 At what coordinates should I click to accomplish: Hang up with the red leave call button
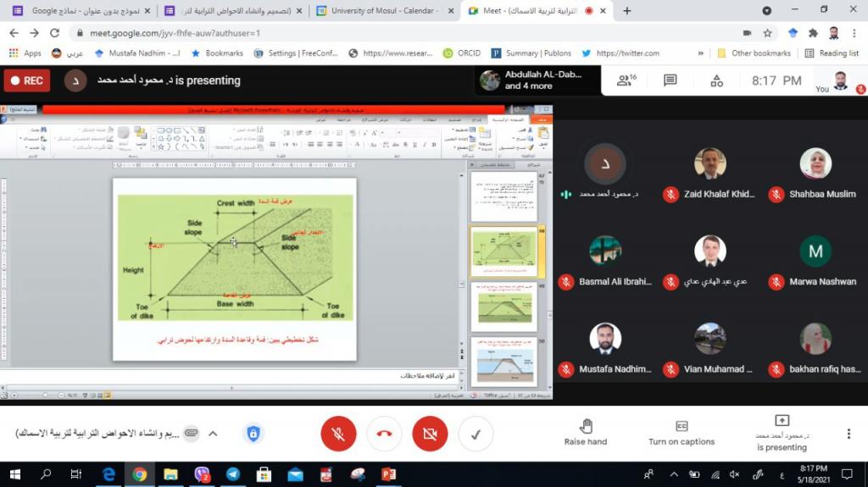pyautogui.click(x=384, y=434)
